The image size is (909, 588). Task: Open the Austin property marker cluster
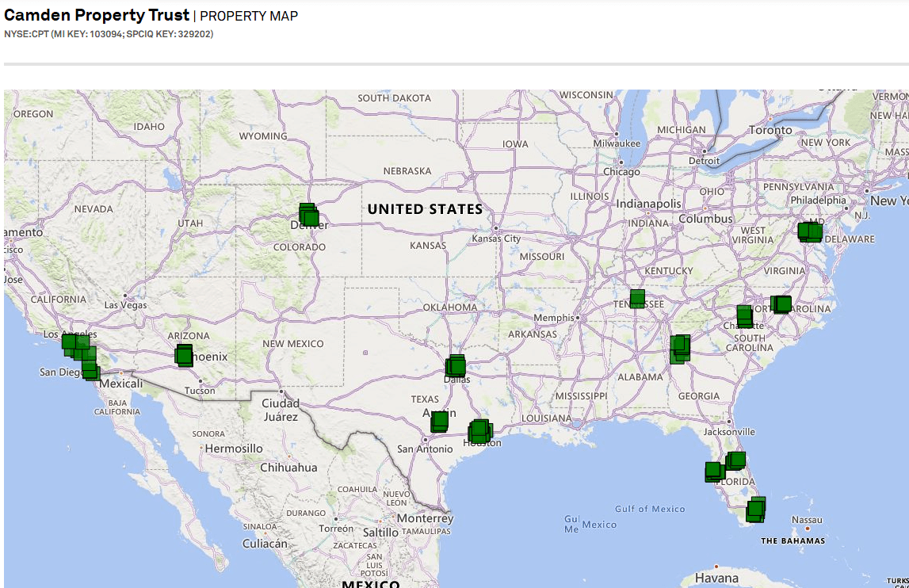tap(439, 422)
